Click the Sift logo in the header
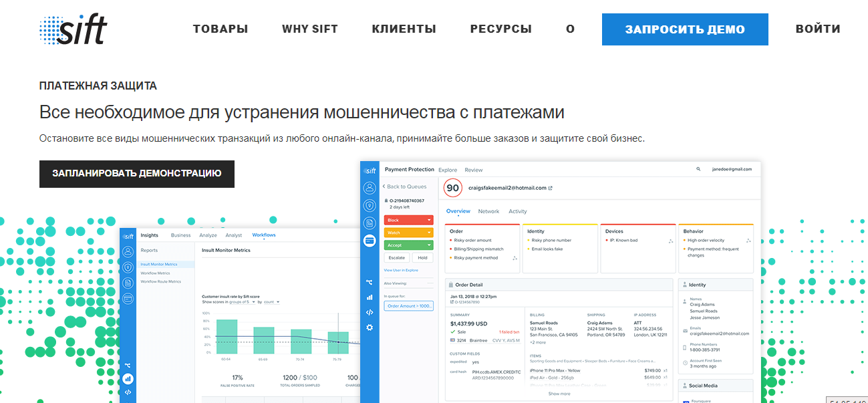The height and width of the screenshot is (403, 868). click(x=73, y=28)
